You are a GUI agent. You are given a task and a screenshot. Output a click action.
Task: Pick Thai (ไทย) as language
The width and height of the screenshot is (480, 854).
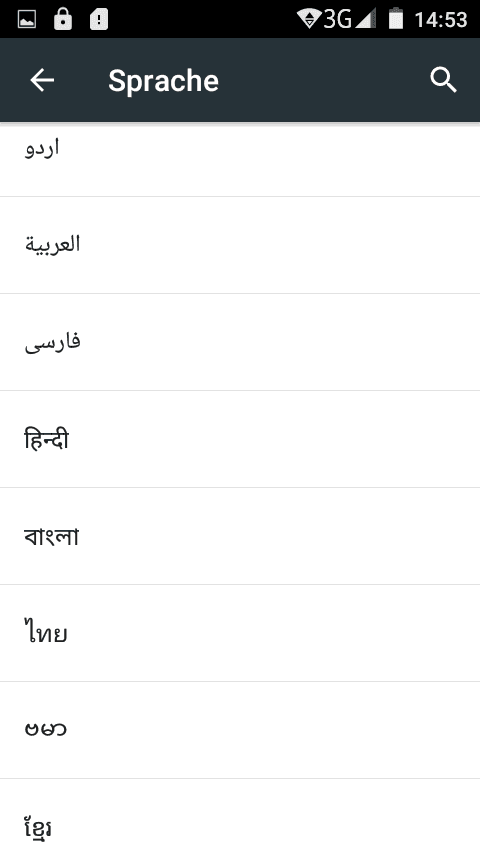[x=240, y=633]
